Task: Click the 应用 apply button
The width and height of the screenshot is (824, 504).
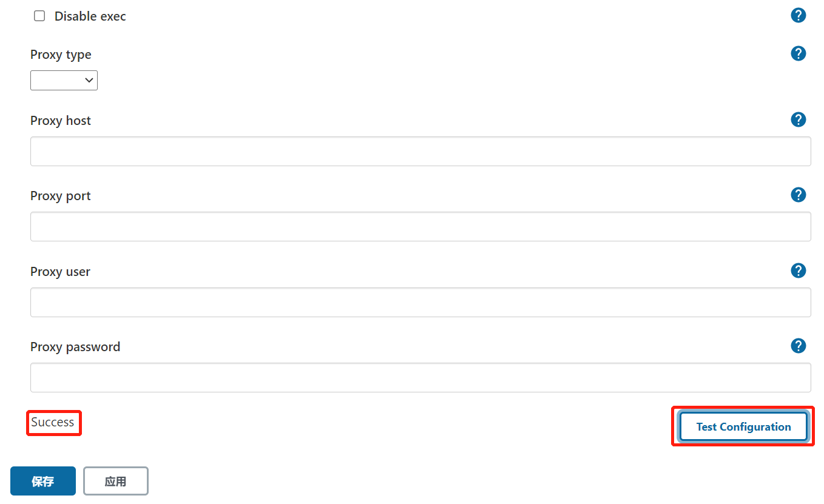Action: click(x=115, y=481)
